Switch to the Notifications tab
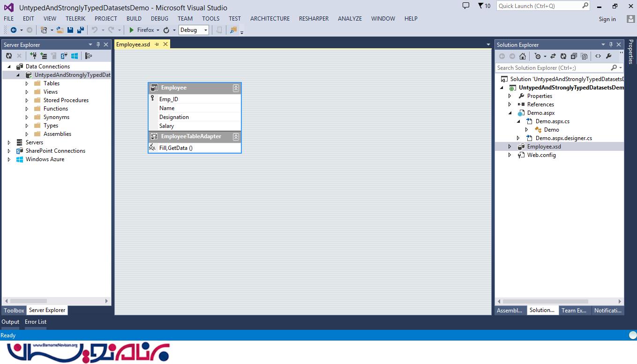 (x=607, y=310)
